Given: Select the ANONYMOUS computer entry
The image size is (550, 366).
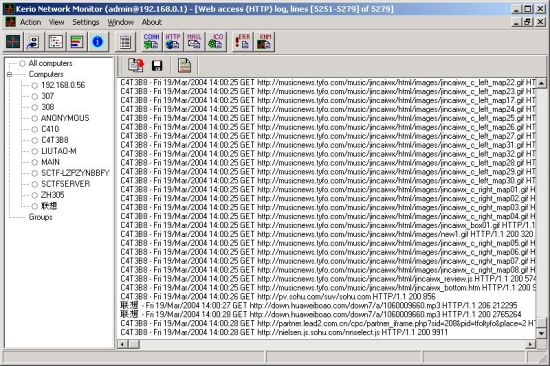Looking at the screenshot, I should pyautogui.click(x=65, y=118).
